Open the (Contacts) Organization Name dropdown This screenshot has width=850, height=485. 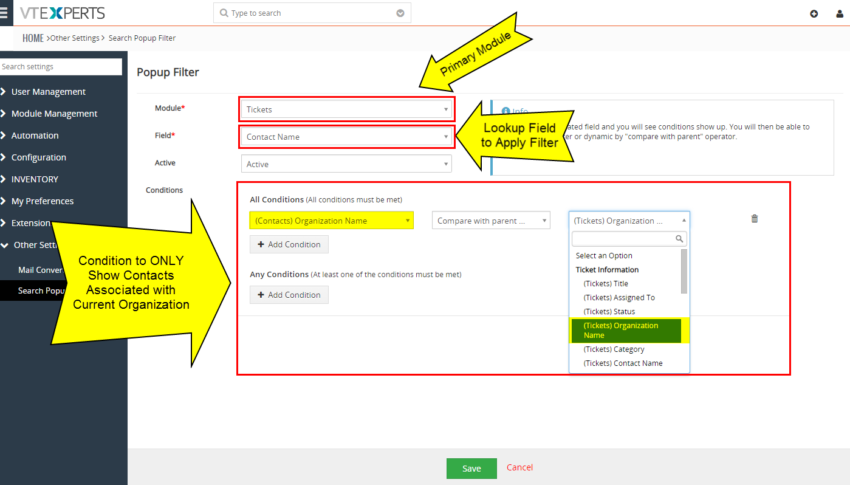(x=331, y=221)
